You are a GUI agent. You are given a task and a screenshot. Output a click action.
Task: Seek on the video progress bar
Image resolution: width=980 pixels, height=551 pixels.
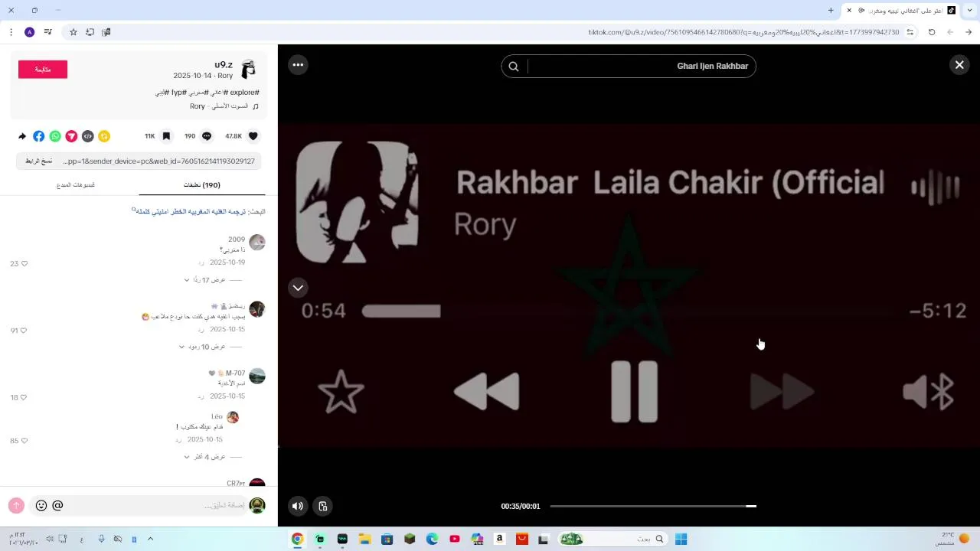coord(653,506)
